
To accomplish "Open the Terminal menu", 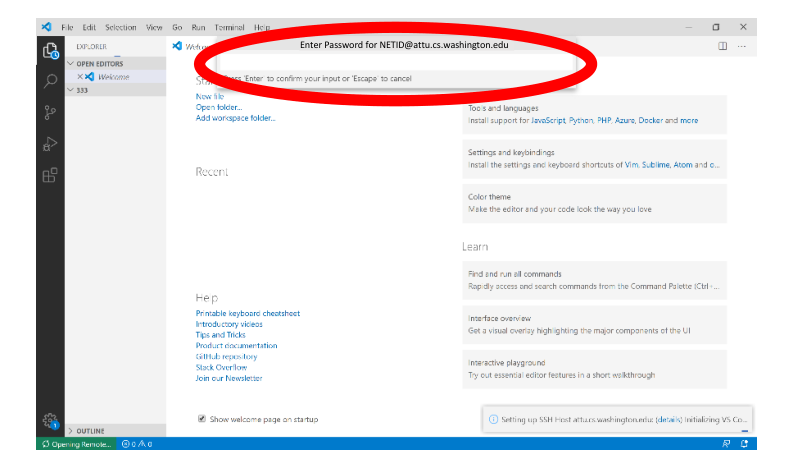I will pyautogui.click(x=229, y=27).
